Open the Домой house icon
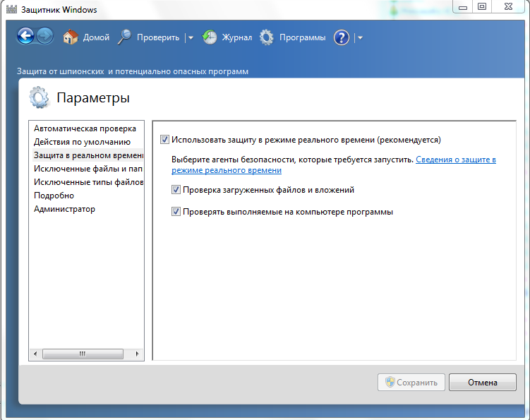The width and height of the screenshot is (530, 420). [71, 37]
